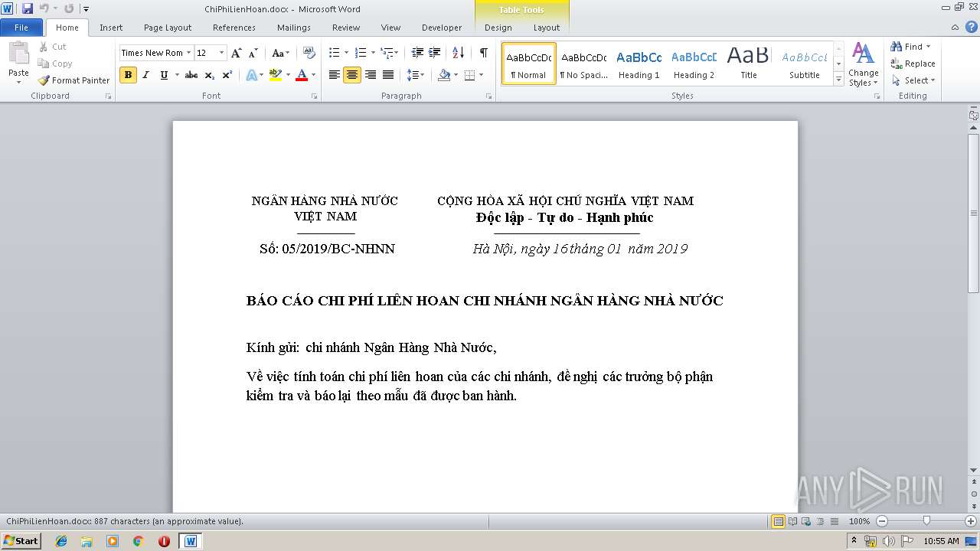Expand the Bullets list dropdown arrow

pos(346,53)
